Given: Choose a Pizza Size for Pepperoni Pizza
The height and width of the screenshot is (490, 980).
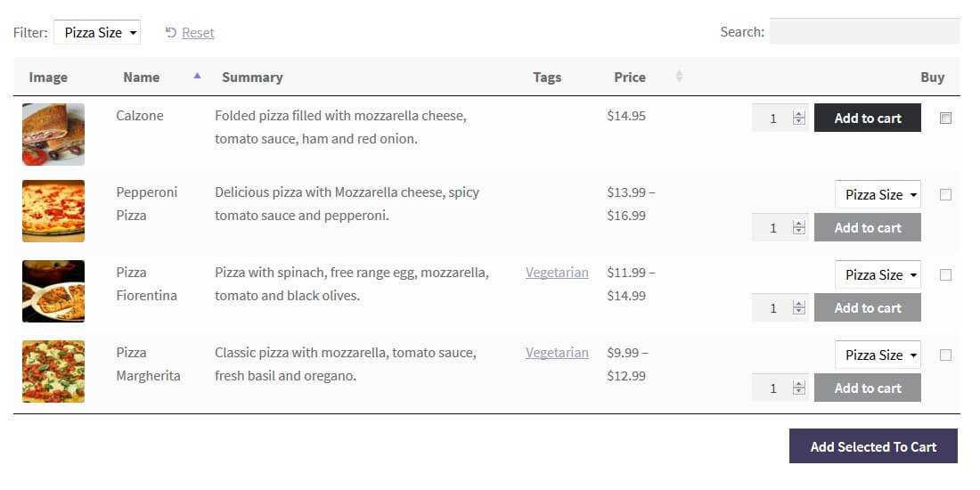Looking at the screenshot, I should point(878,195).
